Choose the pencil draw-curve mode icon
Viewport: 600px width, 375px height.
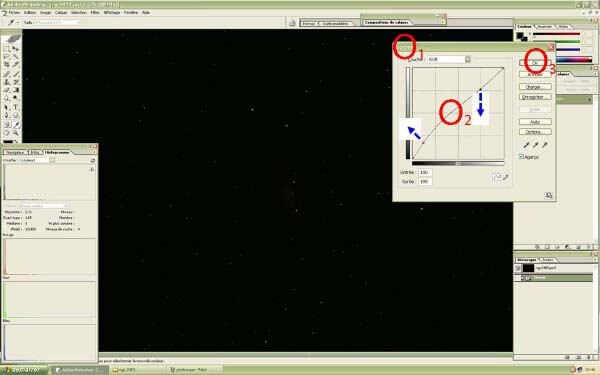(x=506, y=177)
